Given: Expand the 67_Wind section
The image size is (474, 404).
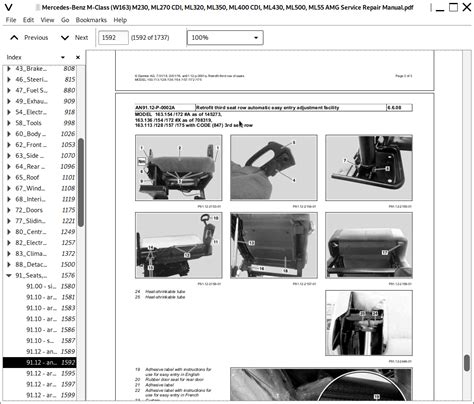Looking at the screenshot, I should [9, 188].
